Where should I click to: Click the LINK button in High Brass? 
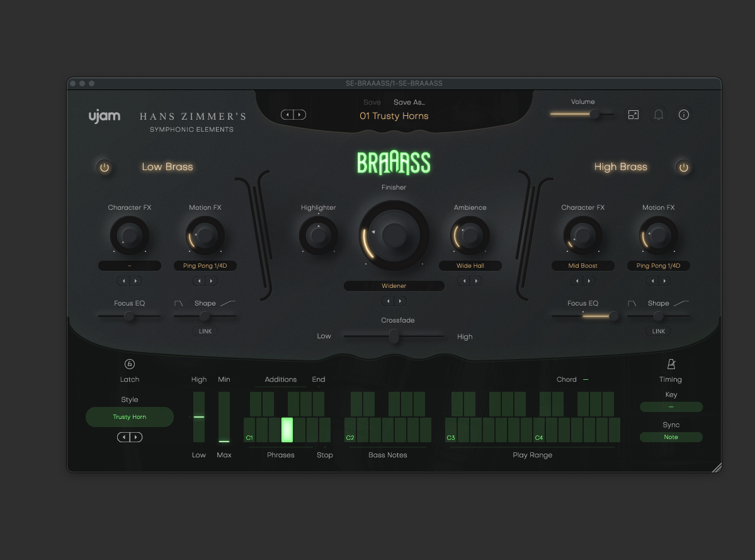tap(659, 331)
